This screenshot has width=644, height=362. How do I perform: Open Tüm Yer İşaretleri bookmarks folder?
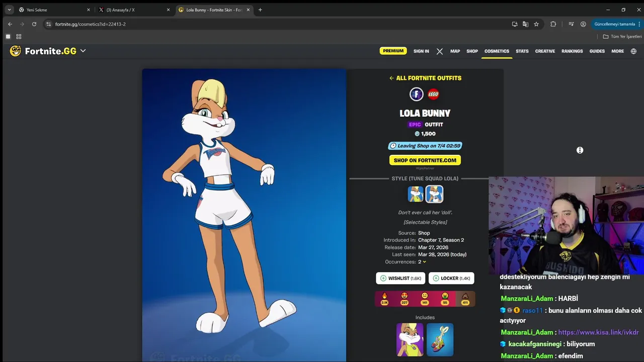coord(622,37)
